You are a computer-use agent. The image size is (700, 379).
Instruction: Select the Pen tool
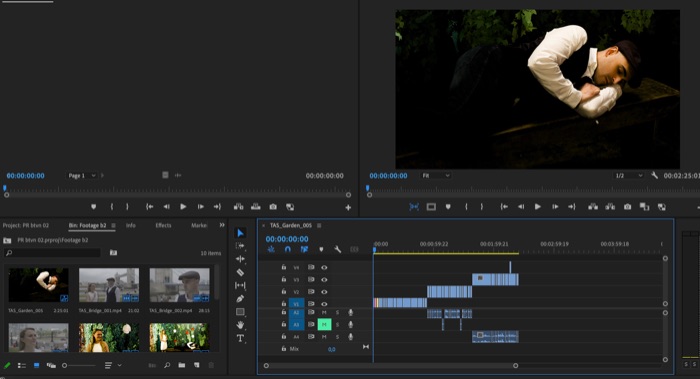[240, 298]
